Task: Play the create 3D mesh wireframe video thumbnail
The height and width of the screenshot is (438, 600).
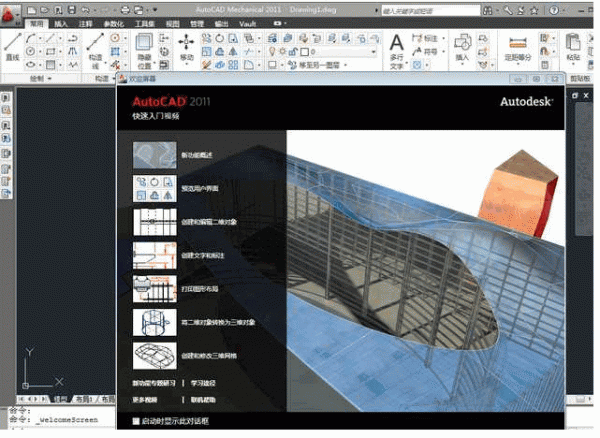Action: (155, 355)
